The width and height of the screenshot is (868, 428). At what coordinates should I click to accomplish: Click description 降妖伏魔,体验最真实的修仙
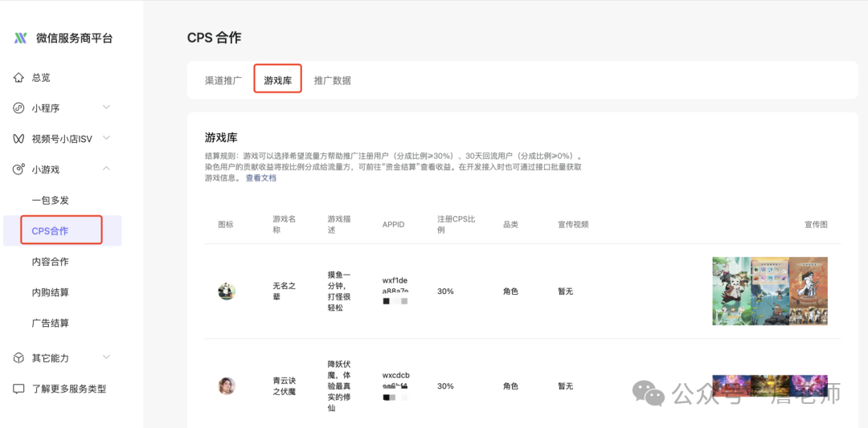[339, 386]
